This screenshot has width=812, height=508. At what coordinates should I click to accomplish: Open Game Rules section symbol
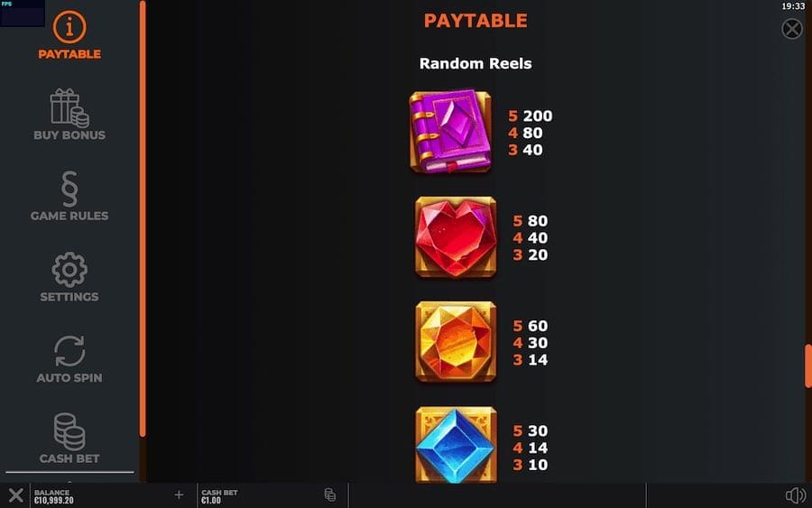coord(69,189)
